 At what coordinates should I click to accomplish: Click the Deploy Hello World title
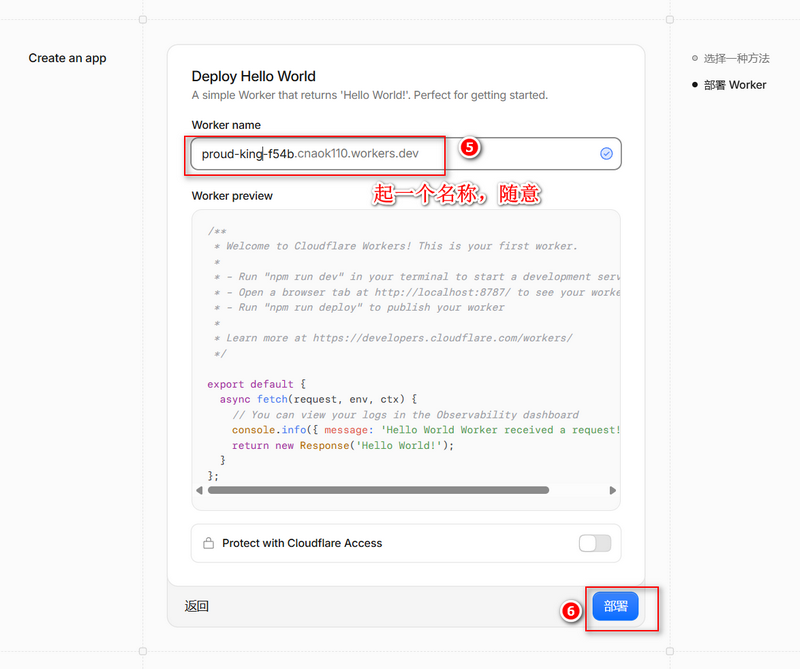254,77
